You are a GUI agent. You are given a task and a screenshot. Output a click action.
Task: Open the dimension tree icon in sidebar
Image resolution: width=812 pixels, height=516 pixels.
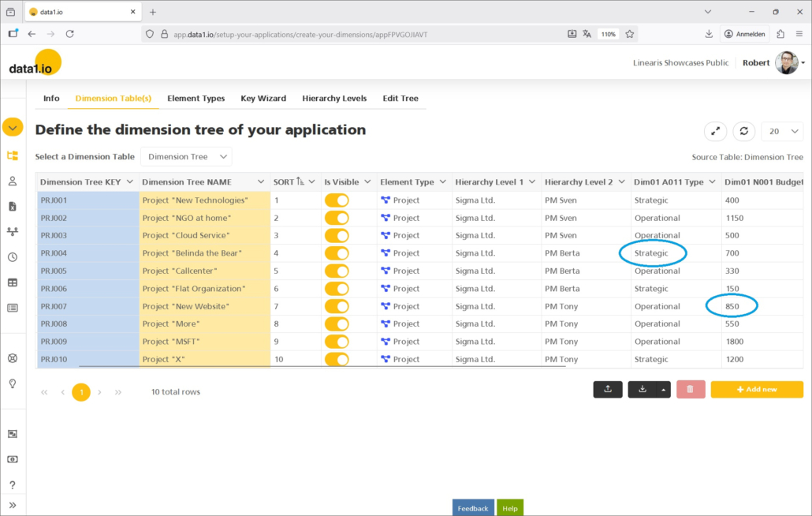[13, 155]
